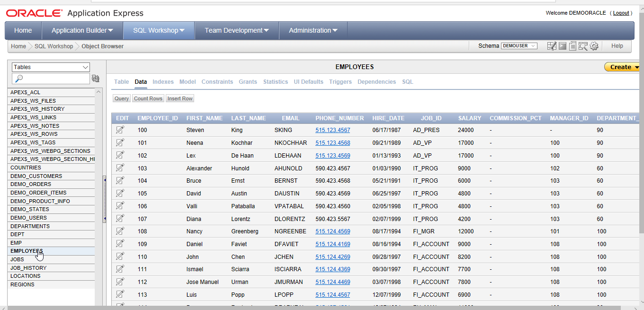The height and width of the screenshot is (310, 644).
Task: Select DEPARTMENTS table in the list
Action: coord(30,226)
